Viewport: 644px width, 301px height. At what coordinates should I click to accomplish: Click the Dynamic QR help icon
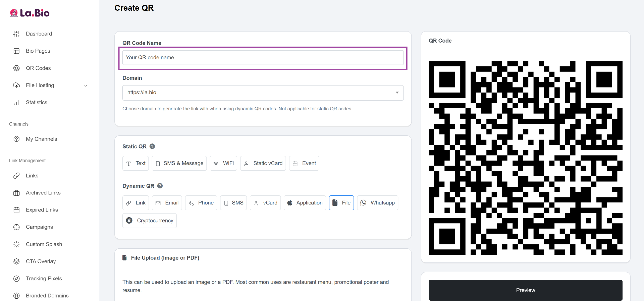click(x=160, y=186)
